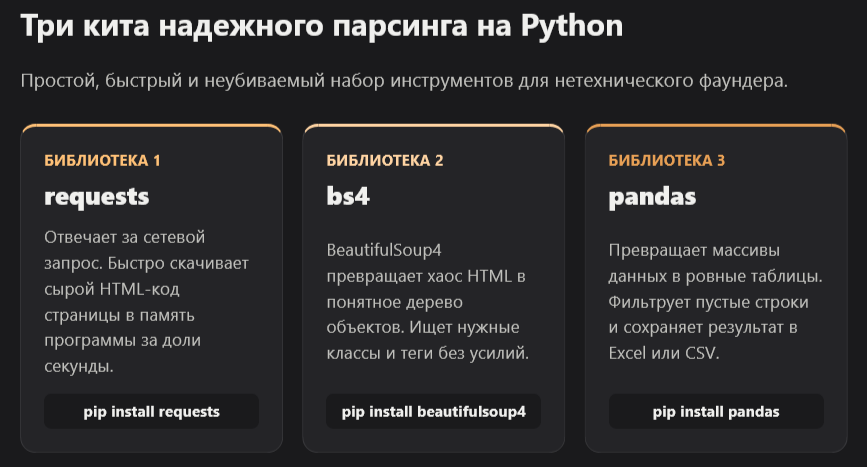
Task: Click the subtitle starting 'Простой, быстрый и неубиваемый'
Action: (x=404, y=81)
